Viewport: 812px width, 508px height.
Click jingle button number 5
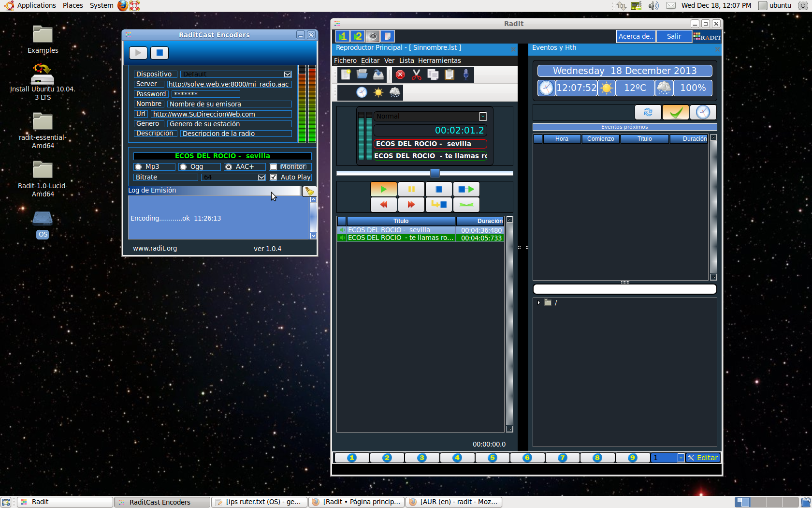pos(493,458)
